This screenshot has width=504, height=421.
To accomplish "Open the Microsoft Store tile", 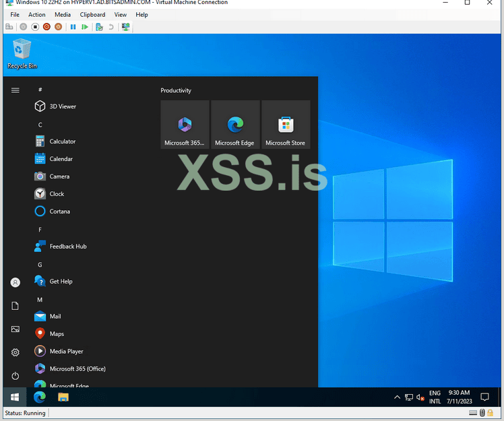I will pos(286,125).
